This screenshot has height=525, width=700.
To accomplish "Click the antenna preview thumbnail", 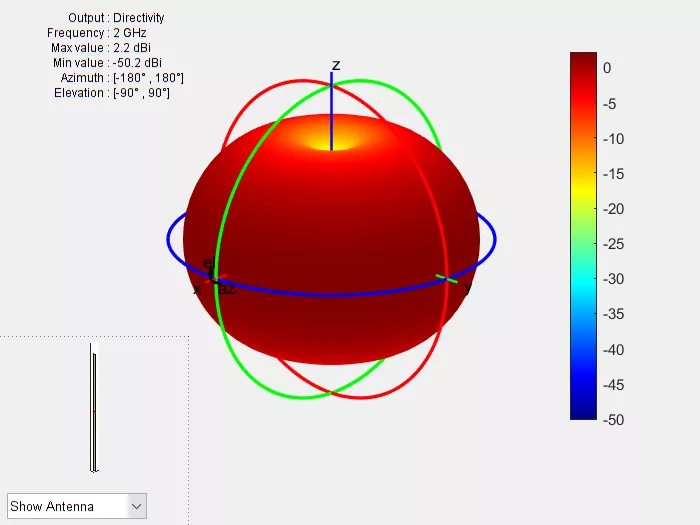I will pyautogui.click(x=94, y=407).
